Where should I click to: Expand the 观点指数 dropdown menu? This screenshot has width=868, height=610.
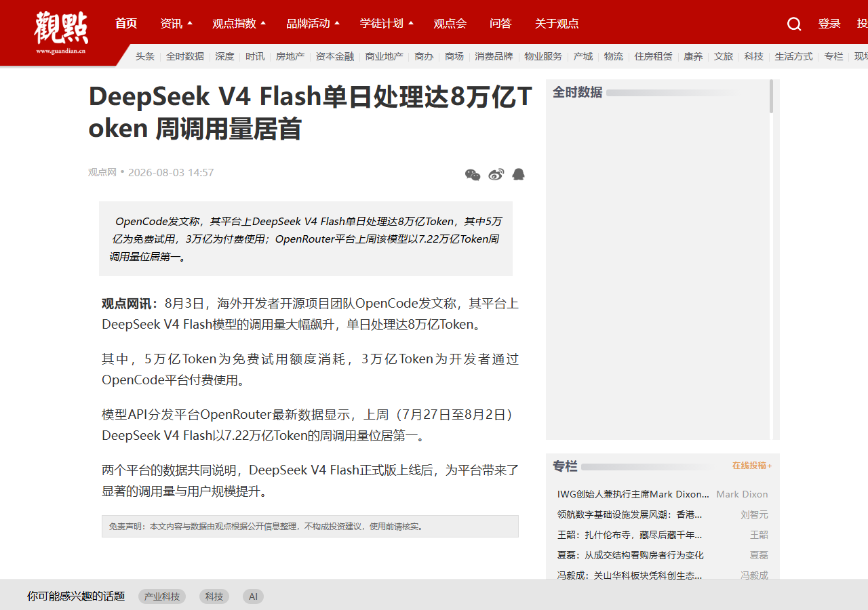pyautogui.click(x=239, y=24)
